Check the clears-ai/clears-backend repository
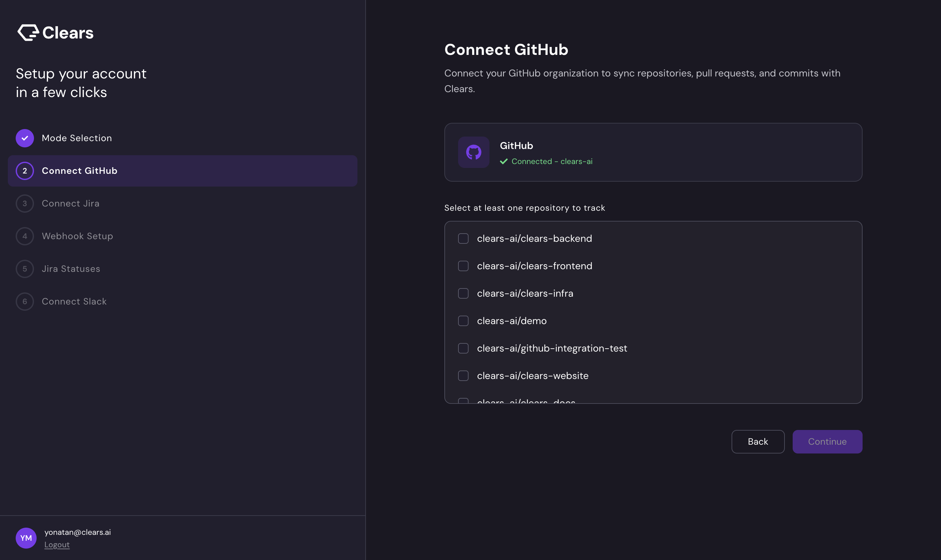This screenshot has height=560, width=941. pos(463,239)
